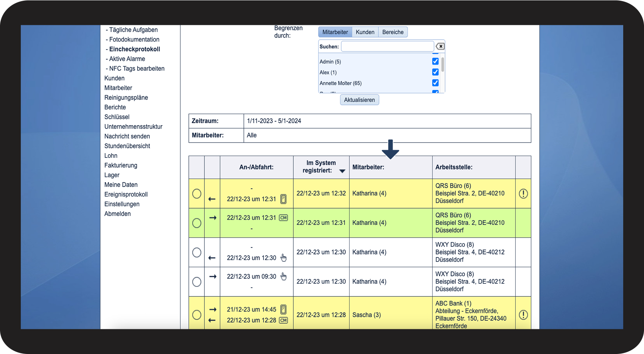Click hand icon next to 22/12-23 09:30
The height and width of the screenshot is (354, 644).
(x=283, y=276)
